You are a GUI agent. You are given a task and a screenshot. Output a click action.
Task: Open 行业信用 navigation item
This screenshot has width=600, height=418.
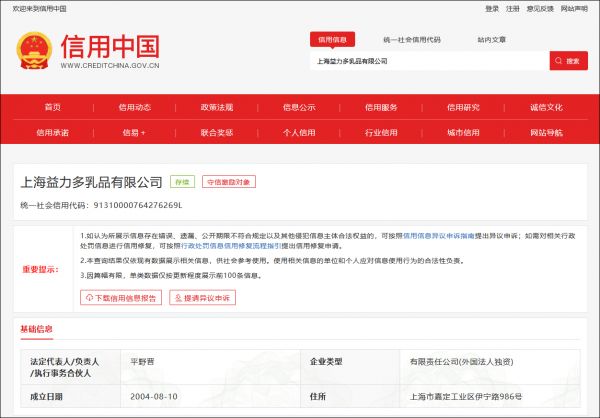381,132
